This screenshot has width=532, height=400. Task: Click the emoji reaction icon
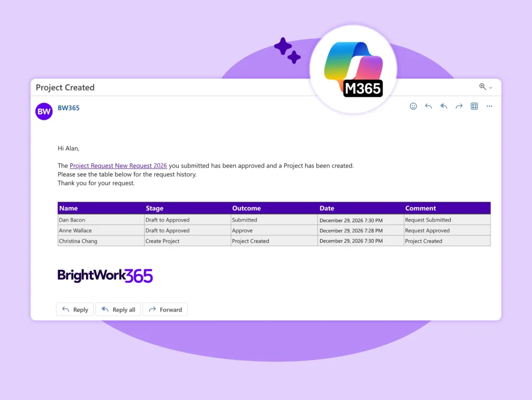[x=413, y=106]
